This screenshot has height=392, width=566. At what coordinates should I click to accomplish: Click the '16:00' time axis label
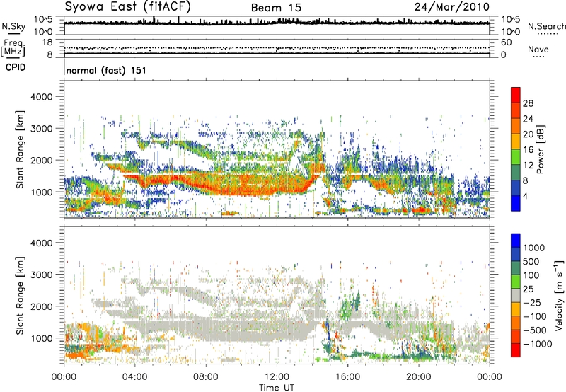[x=347, y=377]
